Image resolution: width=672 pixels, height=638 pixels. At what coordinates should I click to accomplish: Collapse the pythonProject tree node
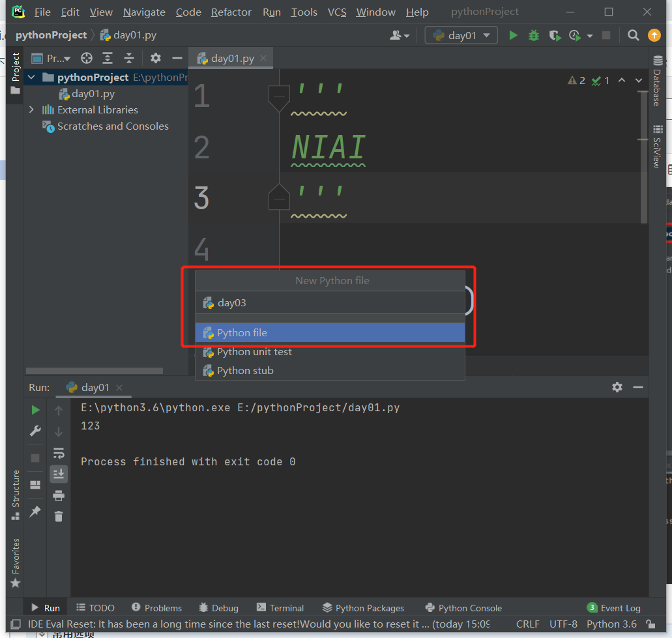31,78
